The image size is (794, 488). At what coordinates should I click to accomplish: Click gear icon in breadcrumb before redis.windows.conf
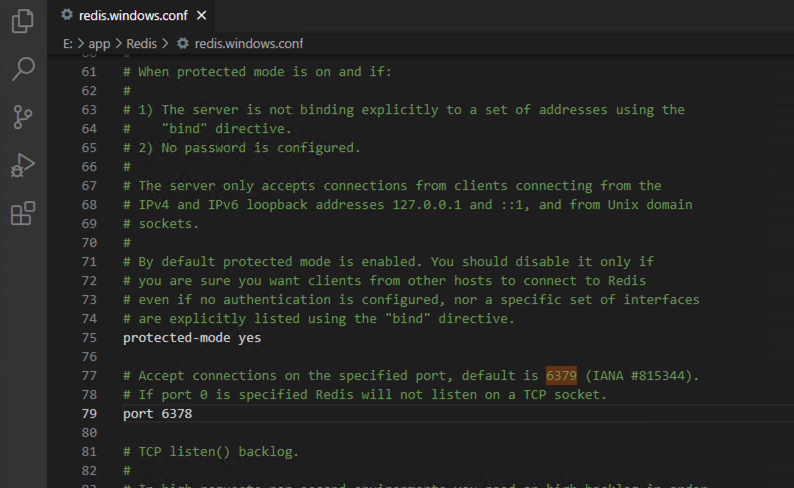click(x=183, y=44)
